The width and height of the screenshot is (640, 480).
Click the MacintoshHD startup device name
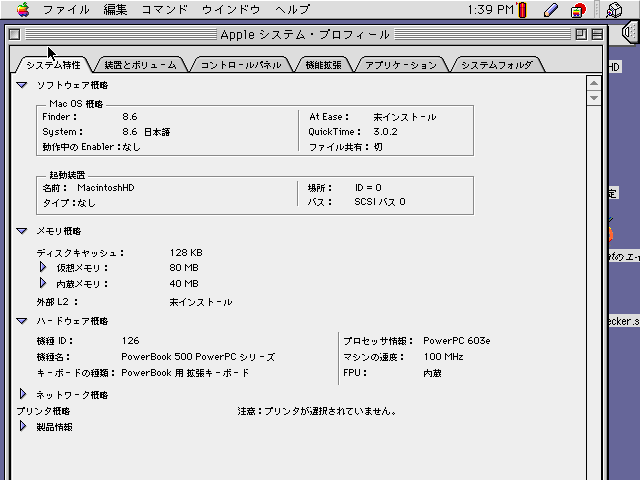coord(106,188)
